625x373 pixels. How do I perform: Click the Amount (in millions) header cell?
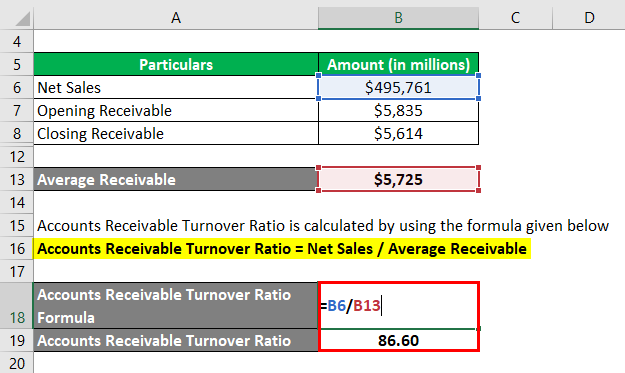pyautogui.click(x=398, y=64)
